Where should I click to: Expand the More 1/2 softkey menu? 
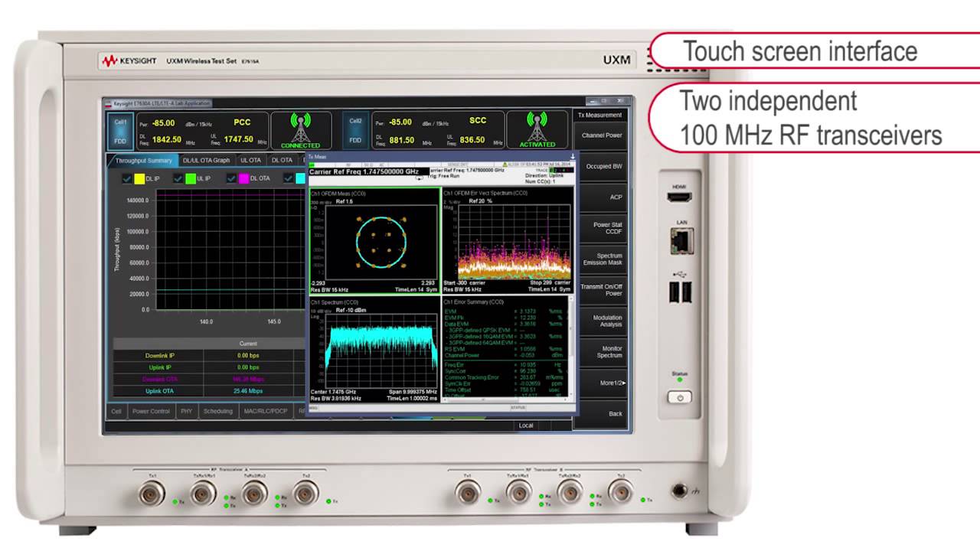(x=604, y=383)
